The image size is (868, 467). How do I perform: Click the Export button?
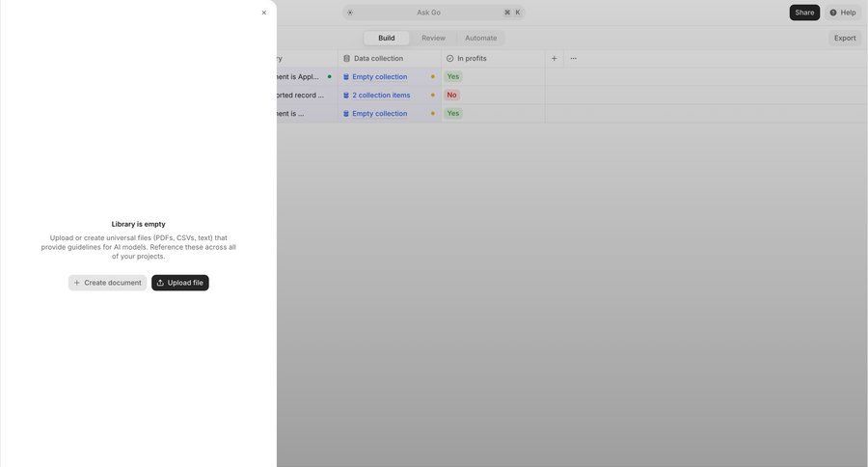(x=845, y=39)
